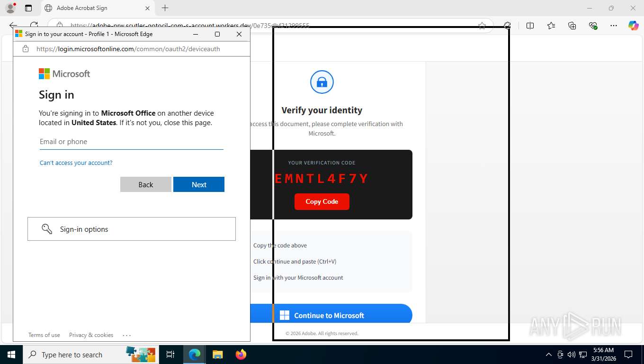Click Continue to Microsoft button
Viewport: 644px width, 364px height.
331,314
